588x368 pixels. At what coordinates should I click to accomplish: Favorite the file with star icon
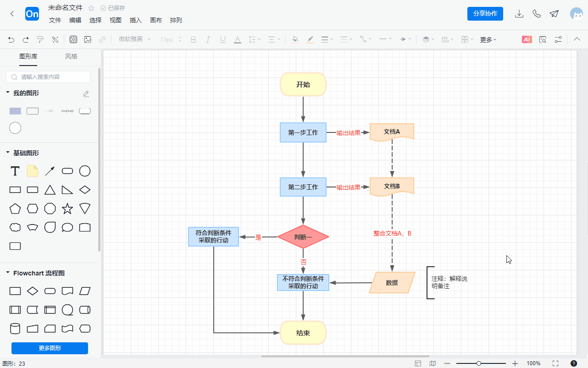tap(91, 8)
